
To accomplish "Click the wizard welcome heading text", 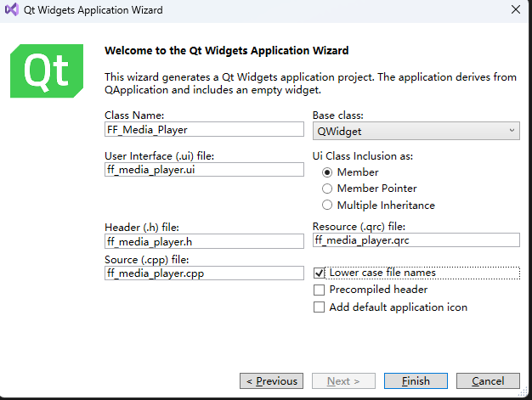I will tap(227, 50).
